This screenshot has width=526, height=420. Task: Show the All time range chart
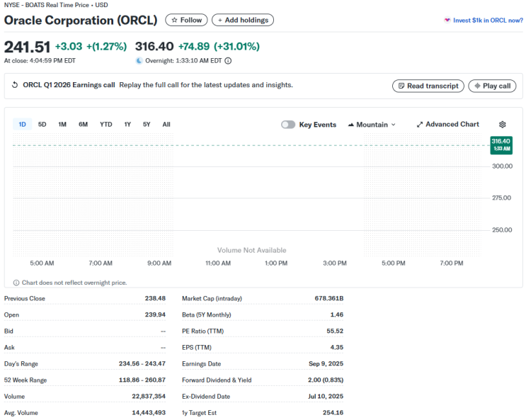tap(166, 125)
